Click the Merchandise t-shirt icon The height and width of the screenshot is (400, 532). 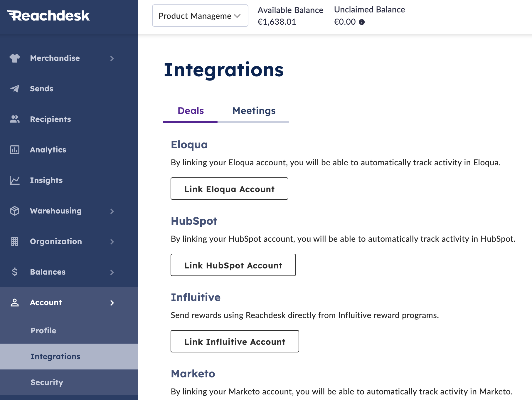(15, 58)
